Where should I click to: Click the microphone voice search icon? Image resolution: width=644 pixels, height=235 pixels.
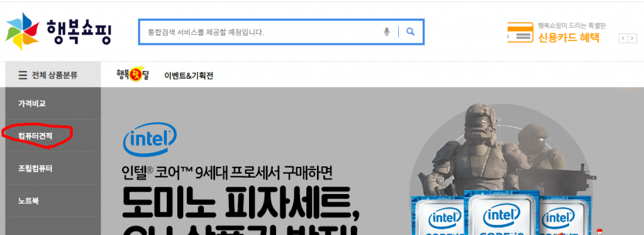click(x=387, y=32)
